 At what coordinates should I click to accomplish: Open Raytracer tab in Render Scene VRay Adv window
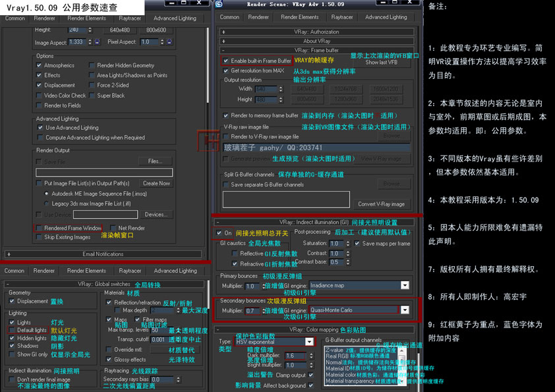[342, 17]
